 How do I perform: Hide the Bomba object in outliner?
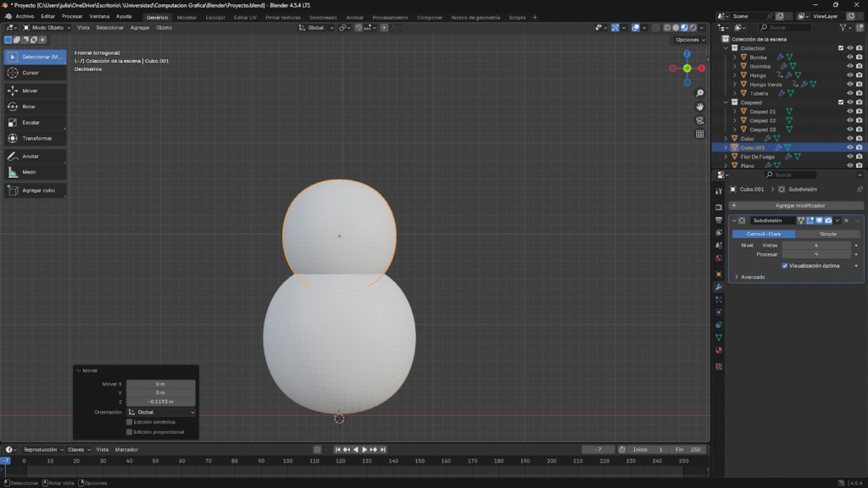click(x=849, y=57)
